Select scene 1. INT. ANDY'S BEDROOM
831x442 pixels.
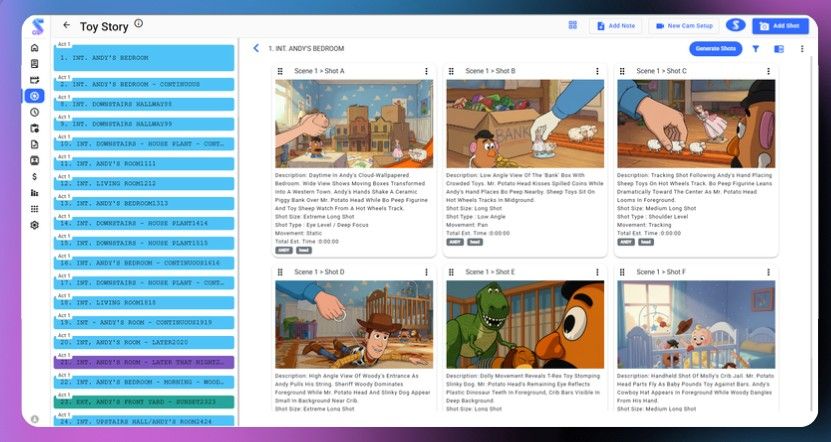[x=144, y=58]
